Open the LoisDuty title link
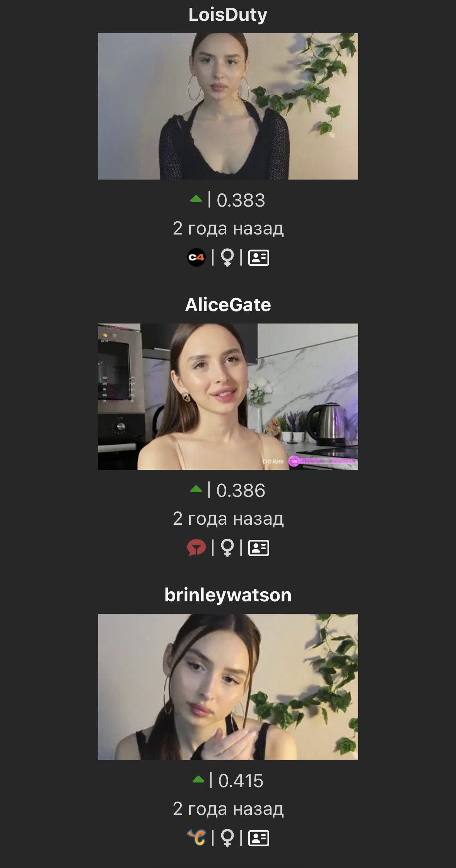 click(228, 15)
